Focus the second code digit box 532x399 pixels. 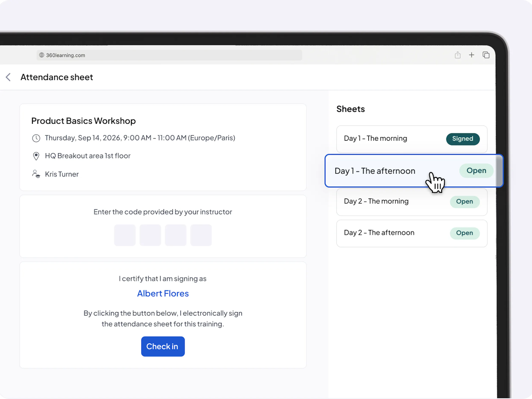click(x=150, y=235)
